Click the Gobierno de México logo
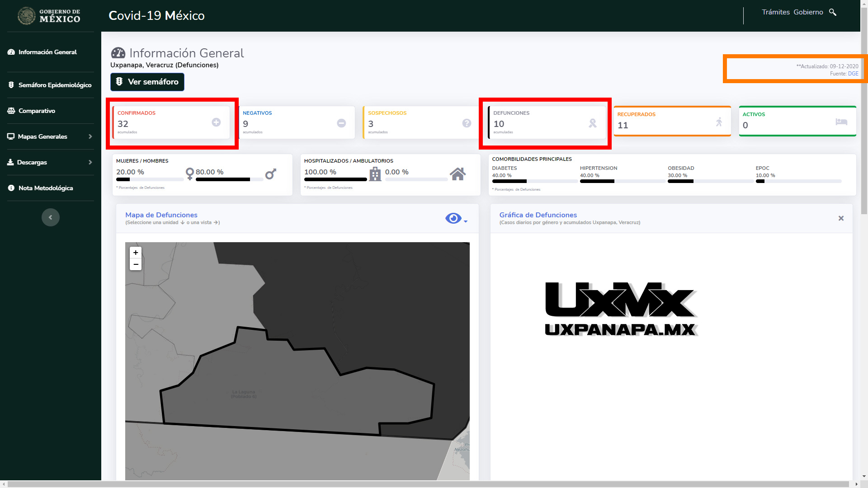The height and width of the screenshot is (488, 868). point(49,16)
